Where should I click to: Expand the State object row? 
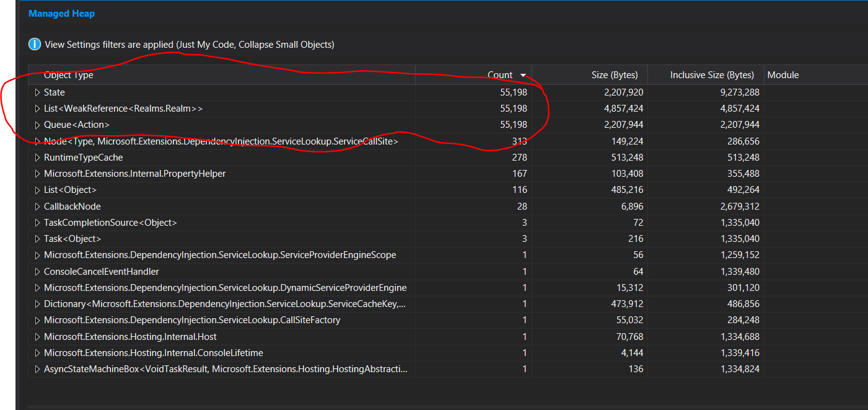(x=37, y=92)
